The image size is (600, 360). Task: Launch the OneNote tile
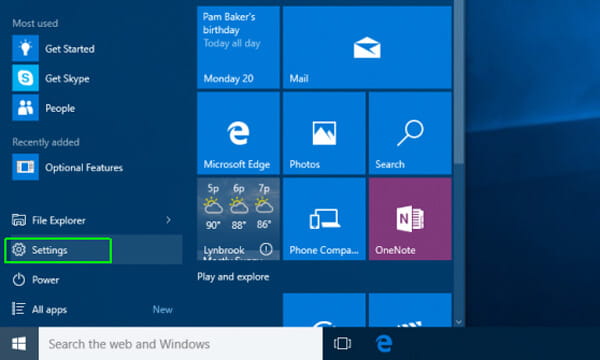point(410,219)
